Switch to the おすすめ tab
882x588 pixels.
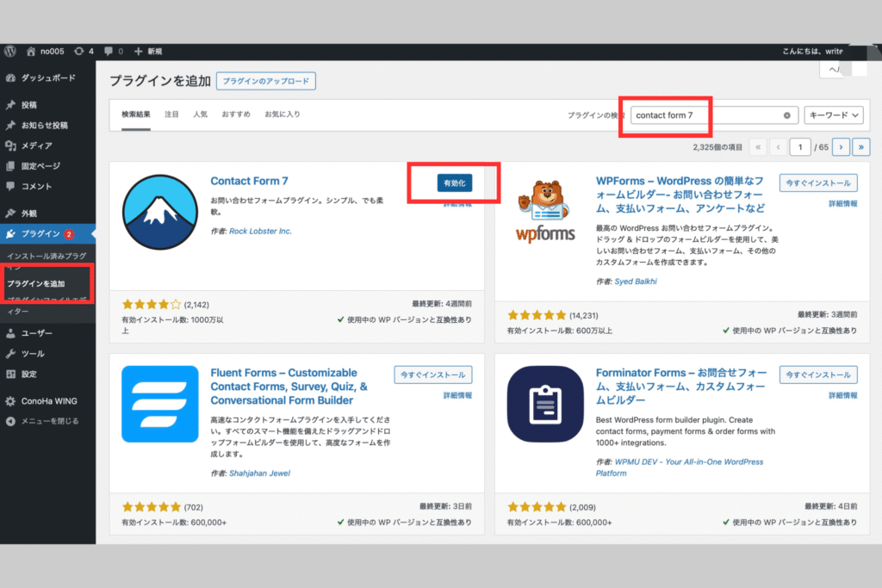235,114
